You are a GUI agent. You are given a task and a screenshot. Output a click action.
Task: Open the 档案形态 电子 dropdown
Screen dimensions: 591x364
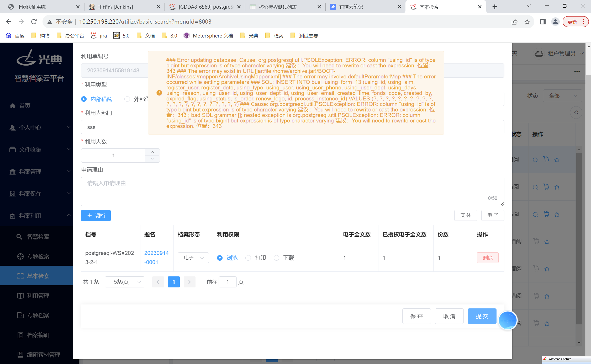pos(193,258)
